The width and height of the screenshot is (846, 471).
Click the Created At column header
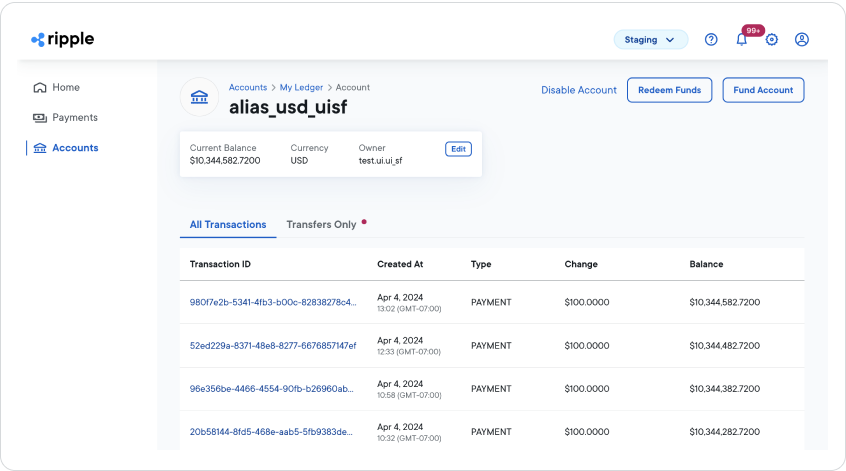click(x=400, y=264)
